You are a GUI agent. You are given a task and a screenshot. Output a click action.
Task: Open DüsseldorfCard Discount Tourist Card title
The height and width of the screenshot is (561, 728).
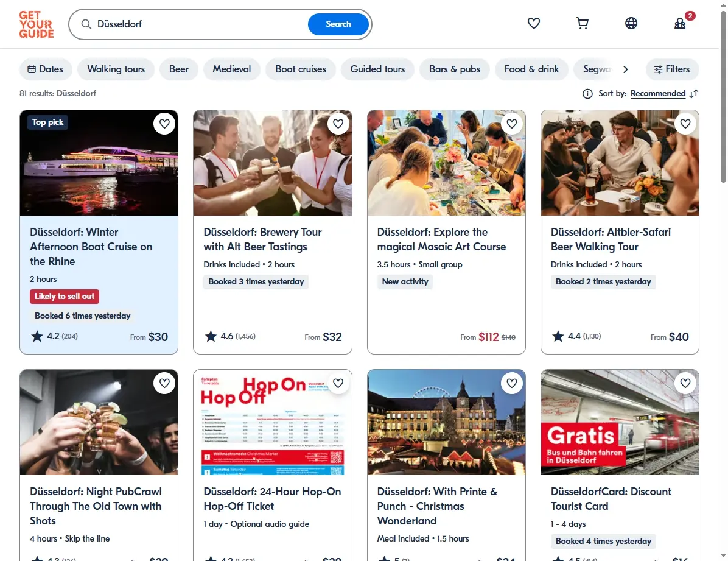(611, 499)
